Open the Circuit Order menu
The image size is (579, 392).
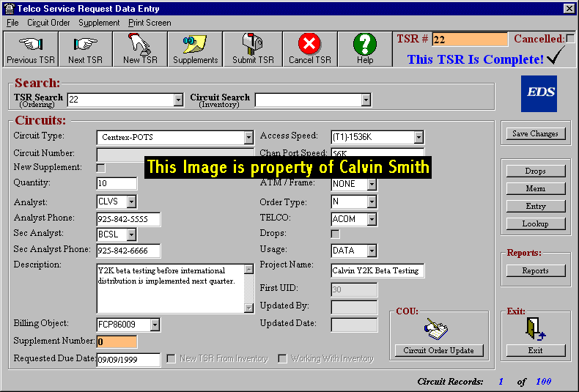pos(48,23)
